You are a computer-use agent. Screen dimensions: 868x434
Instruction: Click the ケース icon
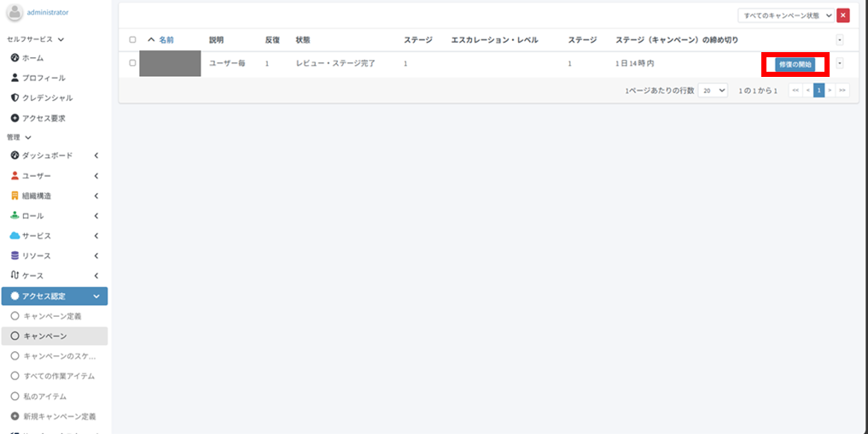(15, 275)
